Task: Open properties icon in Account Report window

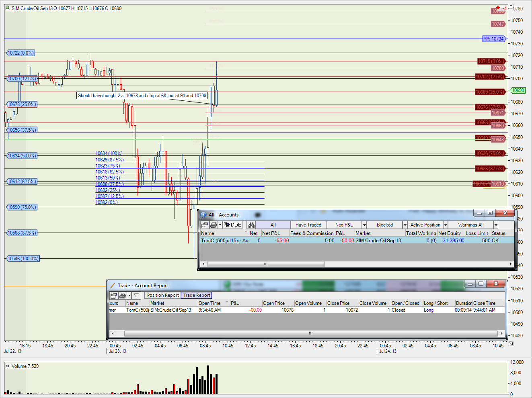Action: (114, 296)
